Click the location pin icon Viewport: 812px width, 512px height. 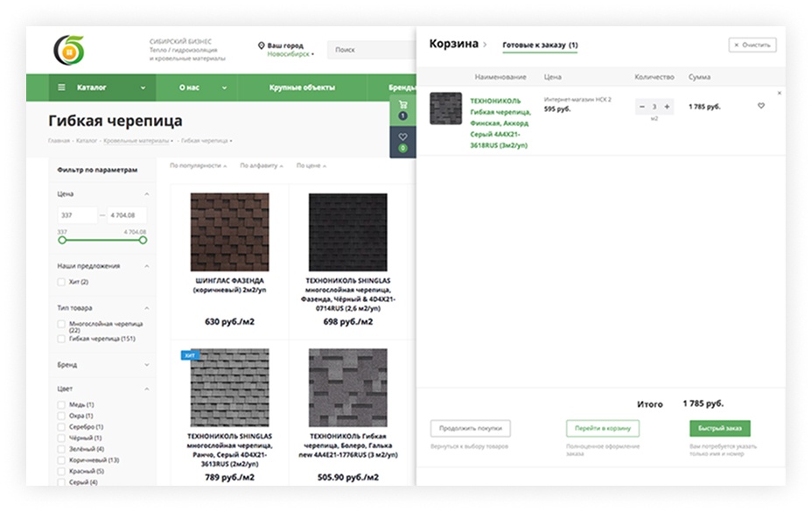click(x=261, y=46)
